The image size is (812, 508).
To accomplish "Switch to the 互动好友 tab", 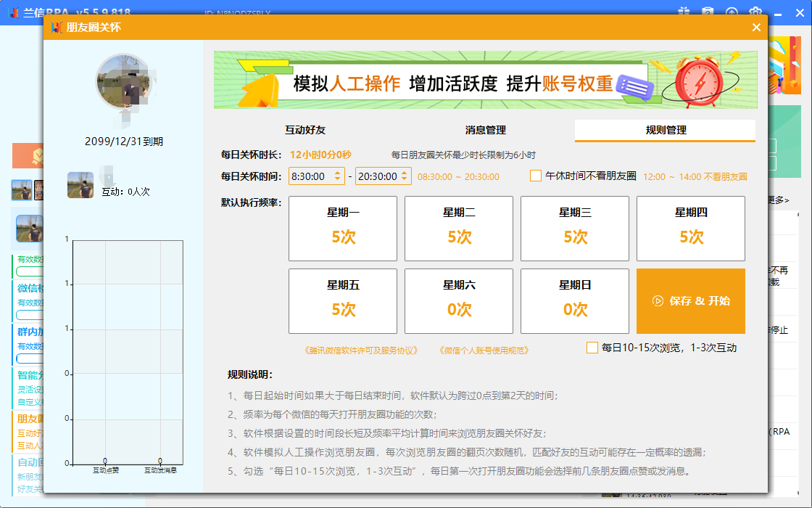I will (x=305, y=130).
